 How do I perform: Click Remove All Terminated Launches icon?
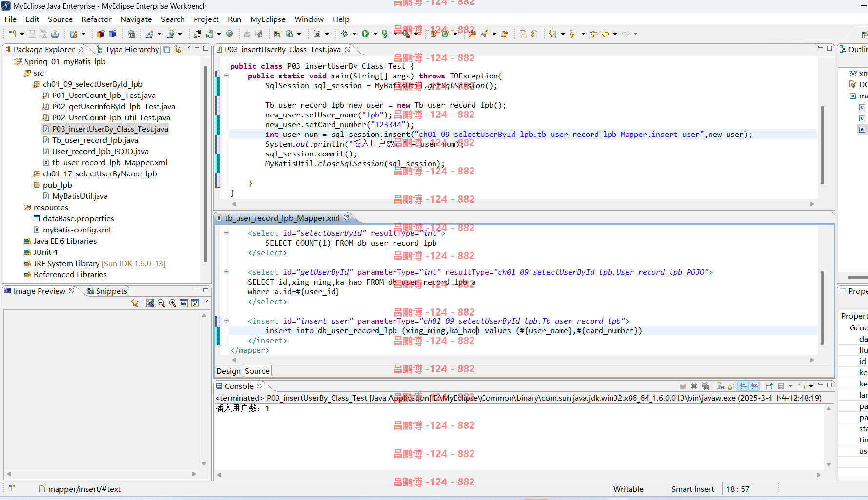tap(705, 386)
